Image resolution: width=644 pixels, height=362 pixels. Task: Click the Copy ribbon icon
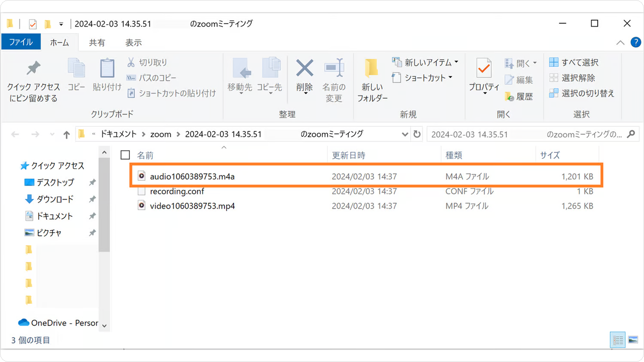(76, 74)
